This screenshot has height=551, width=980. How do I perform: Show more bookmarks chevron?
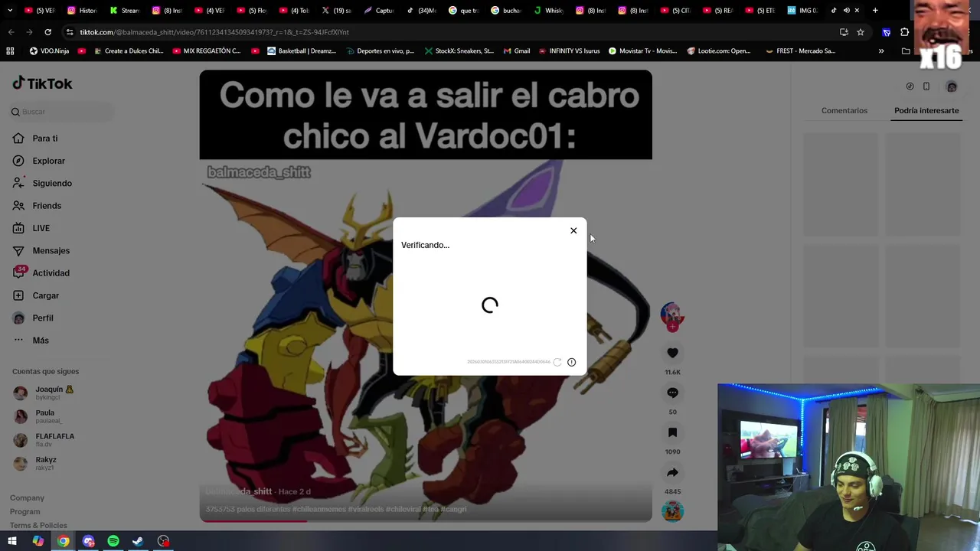(x=881, y=51)
